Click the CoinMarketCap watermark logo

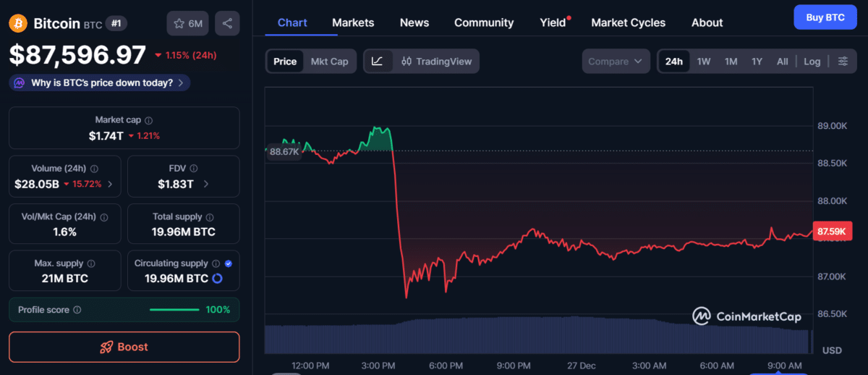pos(747,316)
